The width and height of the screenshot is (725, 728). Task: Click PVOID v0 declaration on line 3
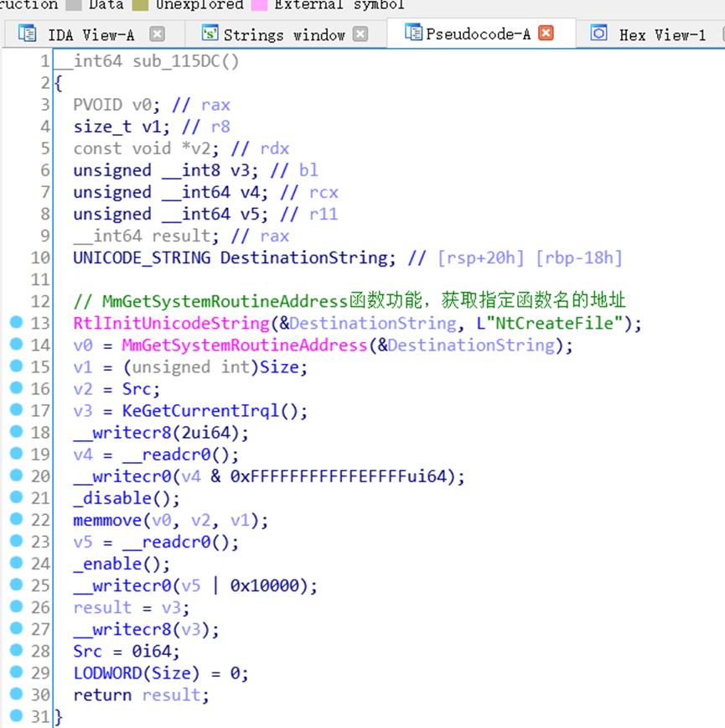(117, 105)
